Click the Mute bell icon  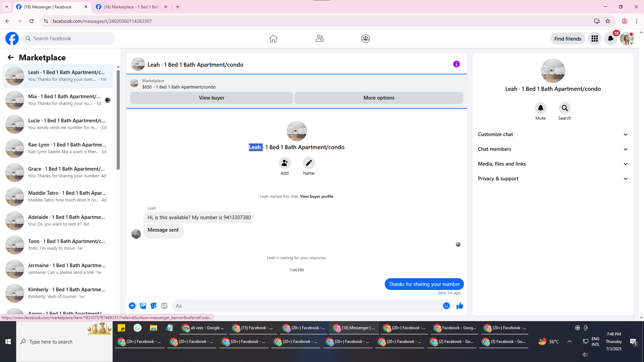click(540, 108)
